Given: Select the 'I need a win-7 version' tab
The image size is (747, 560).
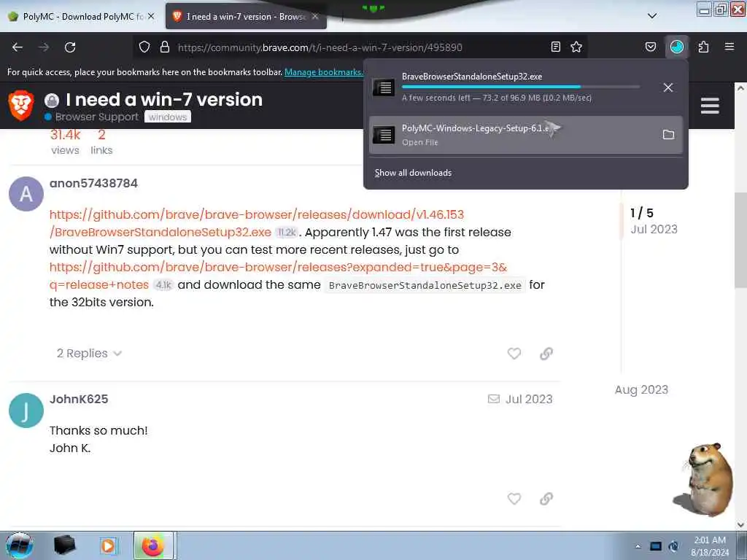Looking at the screenshot, I should [x=246, y=16].
